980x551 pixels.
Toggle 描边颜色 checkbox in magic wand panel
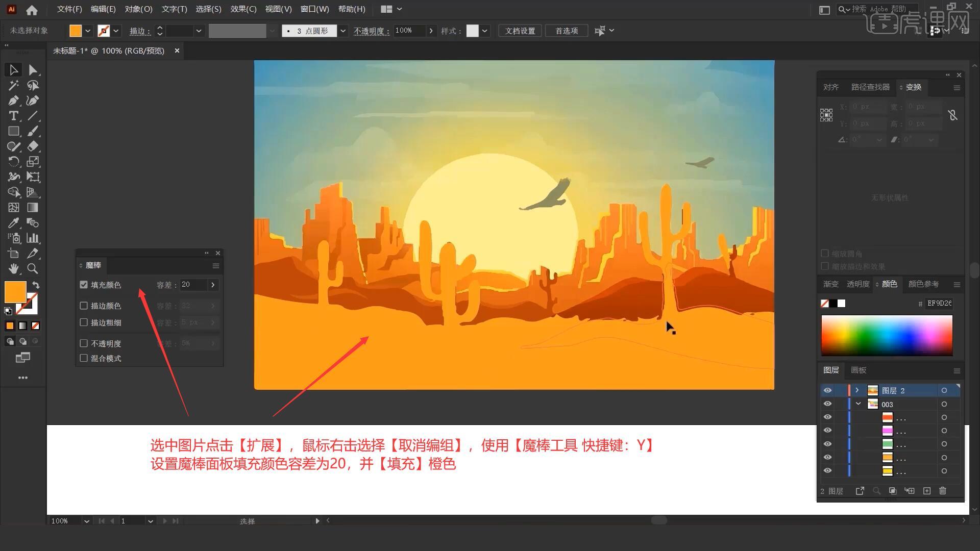pos(84,306)
